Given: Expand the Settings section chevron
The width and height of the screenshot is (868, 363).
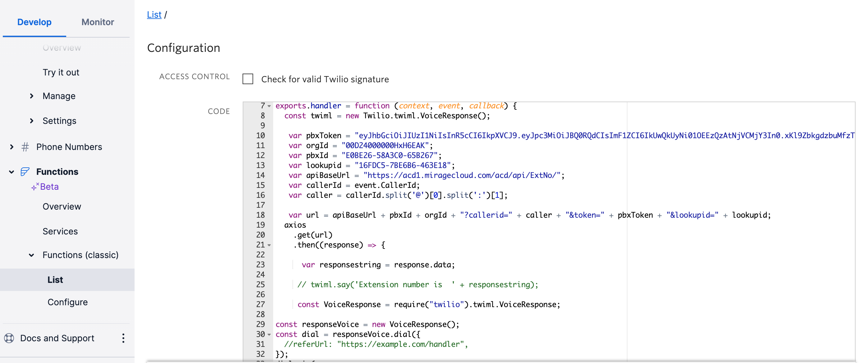Looking at the screenshot, I should pos(32,120).
